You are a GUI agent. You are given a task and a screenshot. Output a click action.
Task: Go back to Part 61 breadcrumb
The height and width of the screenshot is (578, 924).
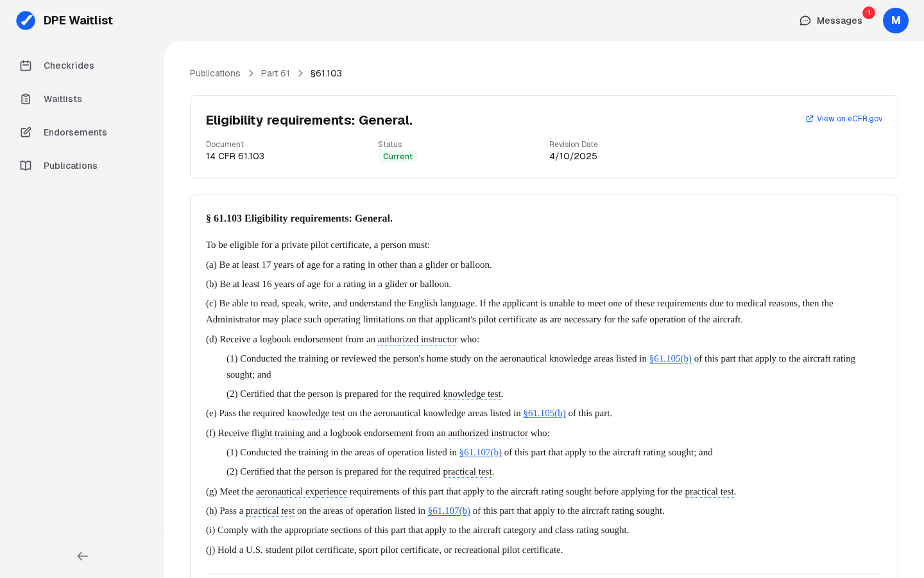(275, 73)
